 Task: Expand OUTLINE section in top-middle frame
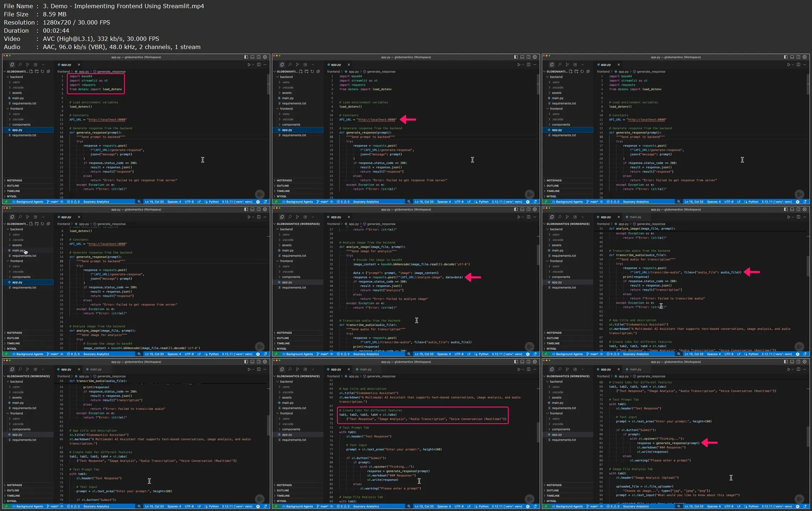(298, 186)
